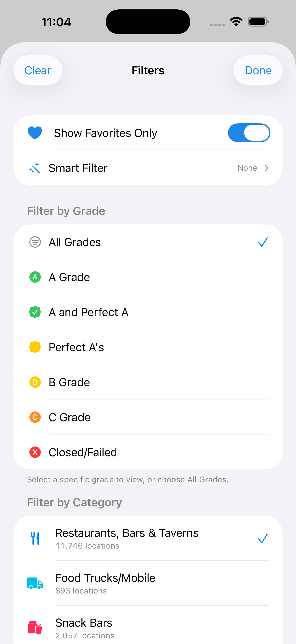Viewport: 296px width, 644px height.
Task: Tap the green checkmark seal icon
Action: pos(35,312)
